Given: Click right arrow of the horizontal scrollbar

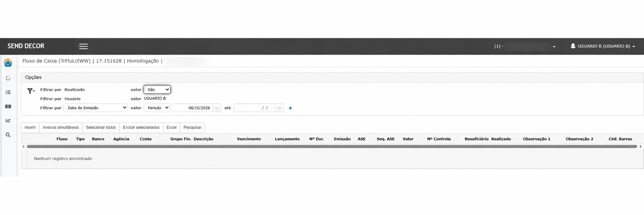Looking at the screenshot, I should [x=641, y=147].
